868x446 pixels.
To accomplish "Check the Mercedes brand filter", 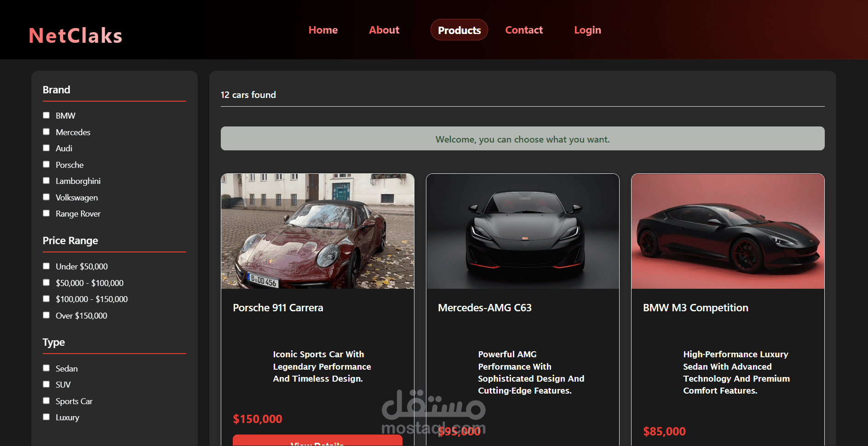I will [x=46, y=132].
